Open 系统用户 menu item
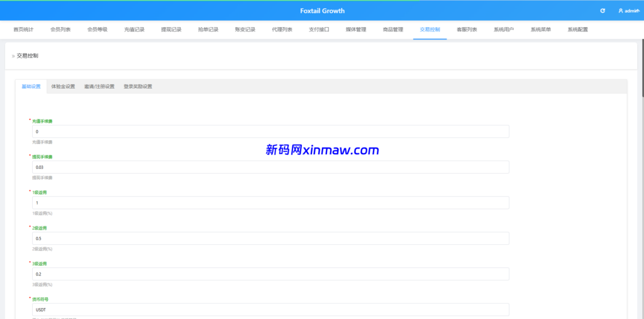The width and height of the screenshot is (644, 319). [x=504, y=30]
